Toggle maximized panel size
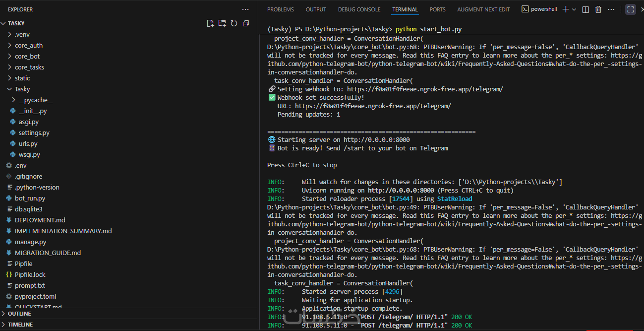Viewport: 644px width, 331px height. pyautogui.click(x=630, y=9)
